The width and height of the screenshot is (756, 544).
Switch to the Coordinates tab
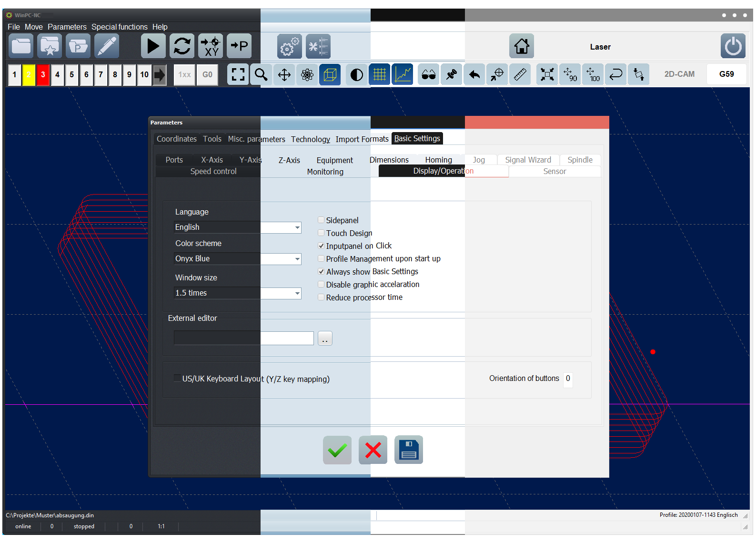click(x=177, y=139)
